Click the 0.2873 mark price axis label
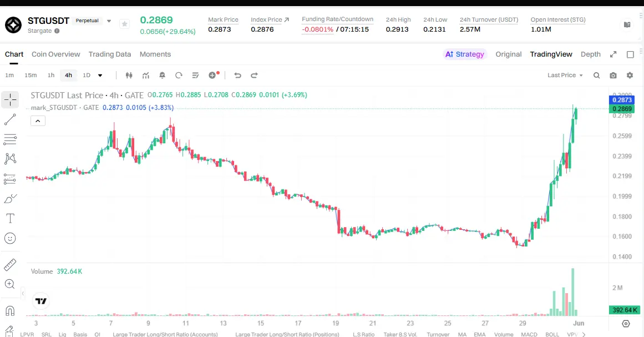The width and height of the screenshot is (644, 337). 622,100
